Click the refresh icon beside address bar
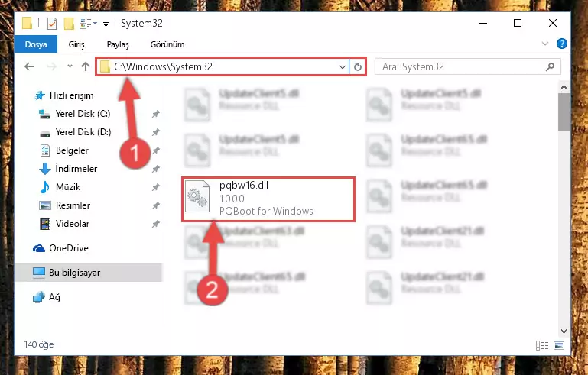The image size is (588, 375). coord(357,67)
